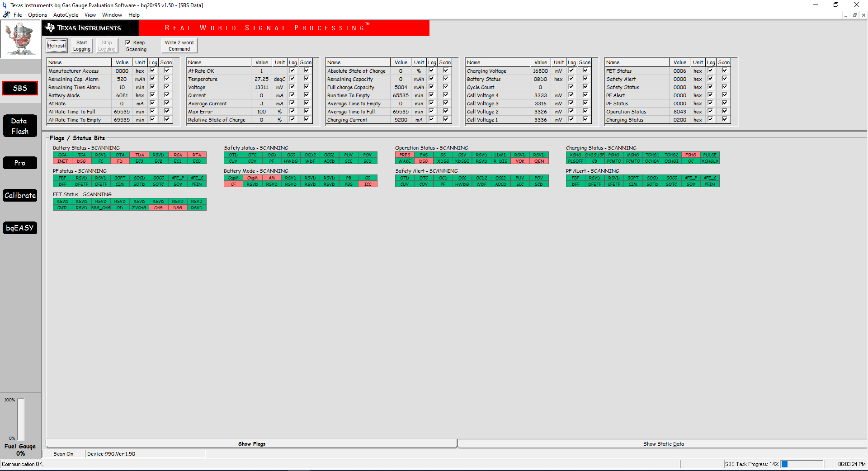Toggle Scan checkbox for FET Status

[725, 71]
